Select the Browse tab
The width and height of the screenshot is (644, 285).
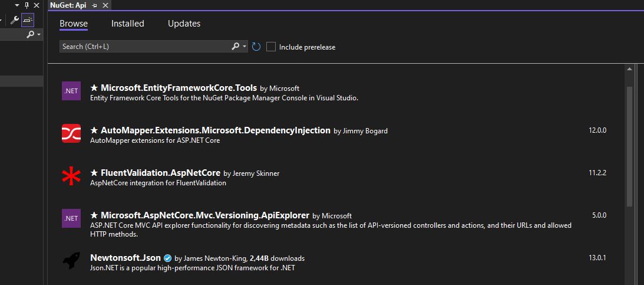[x=74, y=24]
